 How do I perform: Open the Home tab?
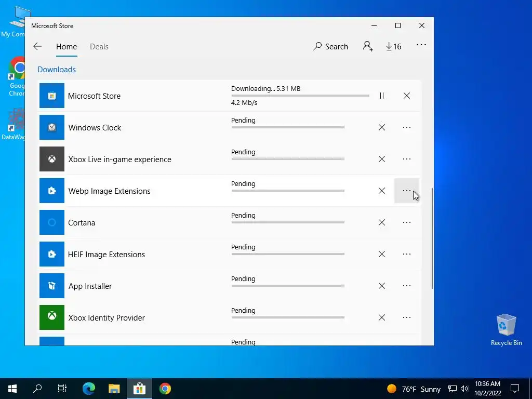point(66,46)
